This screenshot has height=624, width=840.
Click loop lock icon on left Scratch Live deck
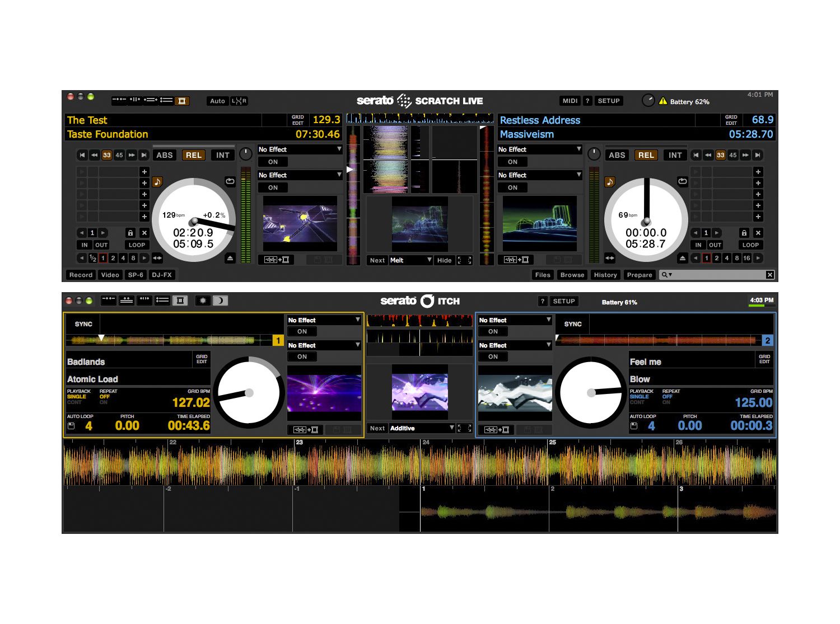point(130,233)
